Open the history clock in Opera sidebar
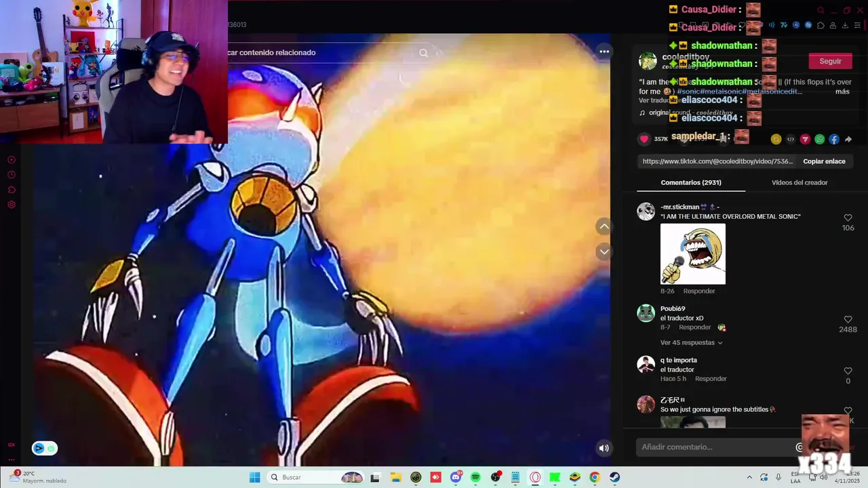 tap(11, 175)
